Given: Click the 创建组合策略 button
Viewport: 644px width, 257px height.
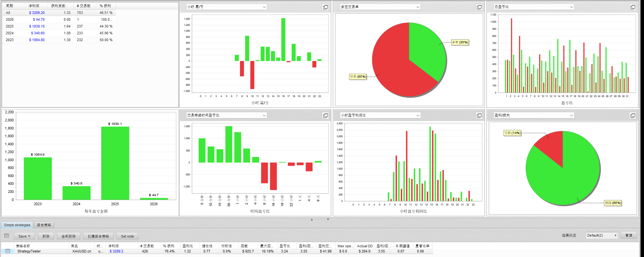Looking at the screenshot, I should [98, 236].
